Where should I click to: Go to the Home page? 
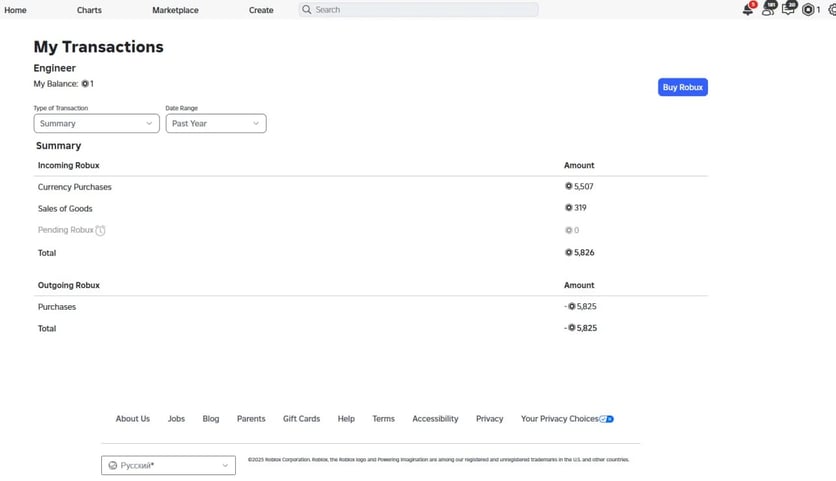click(16, 10)
